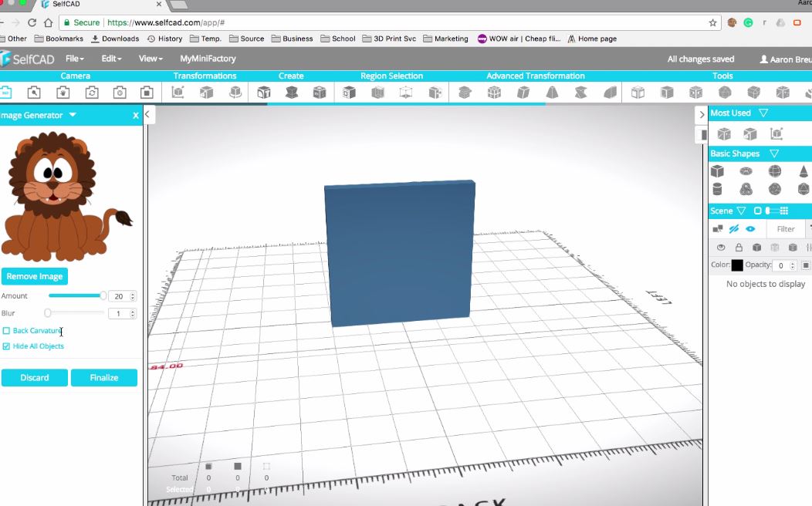Add a torus knot from Basic Shapes
Image resolution: width=812 pixels, height=506 pixels.
pos(746,189)
